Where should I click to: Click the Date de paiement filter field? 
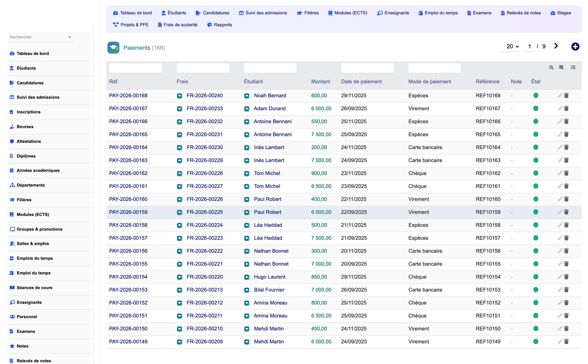click(367, 68)
